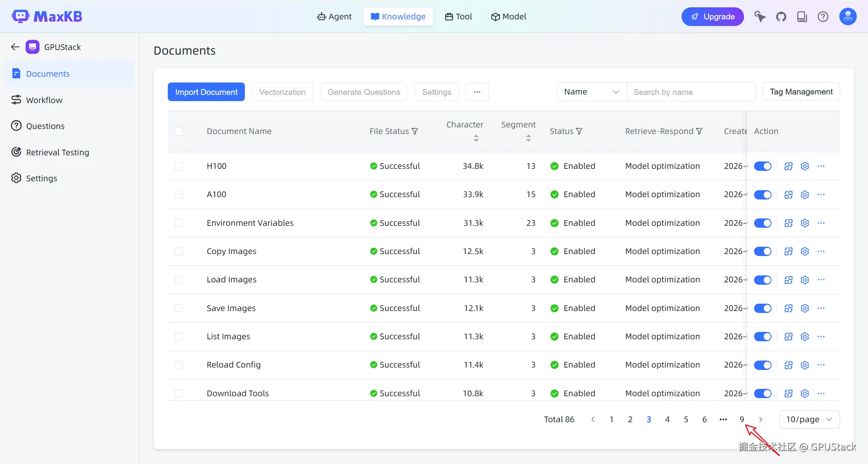The image size is (868, 464).
Task: Open the help question-mark icon
Action: (823, 17)
